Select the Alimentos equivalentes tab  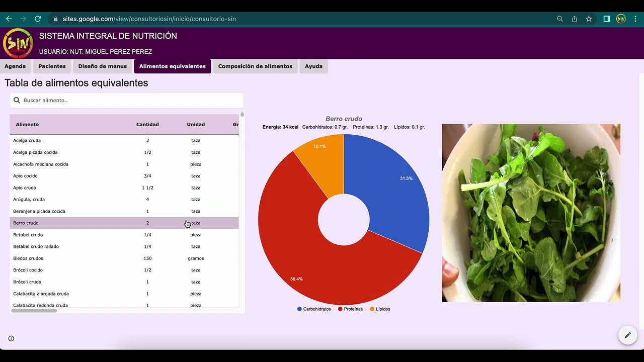coord(173,66)
